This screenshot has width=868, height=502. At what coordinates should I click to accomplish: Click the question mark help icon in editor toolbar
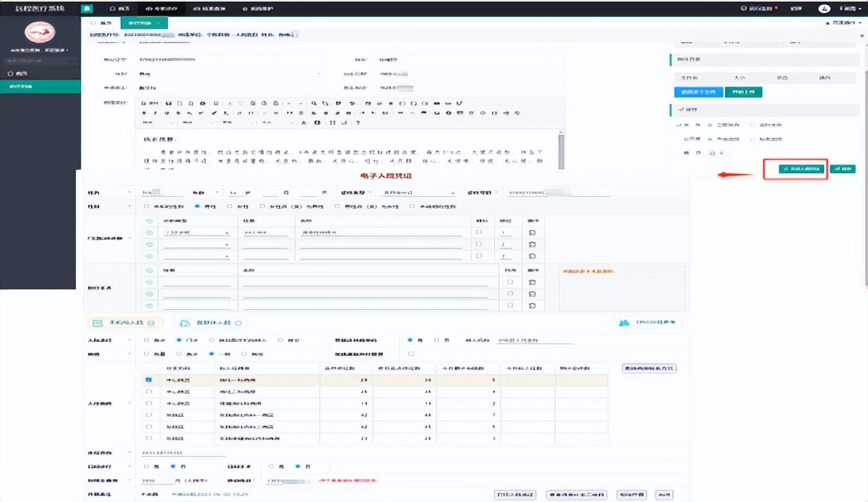[358, 123]
